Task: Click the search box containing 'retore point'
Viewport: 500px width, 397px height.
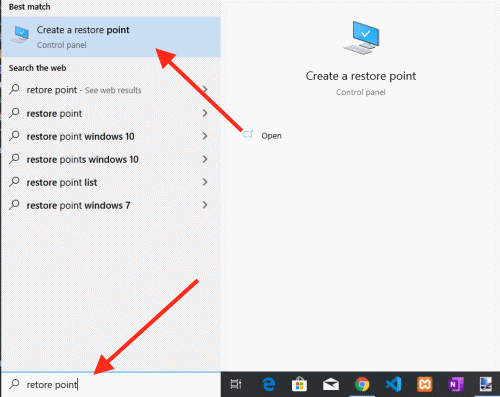Action: pos(111,384)
